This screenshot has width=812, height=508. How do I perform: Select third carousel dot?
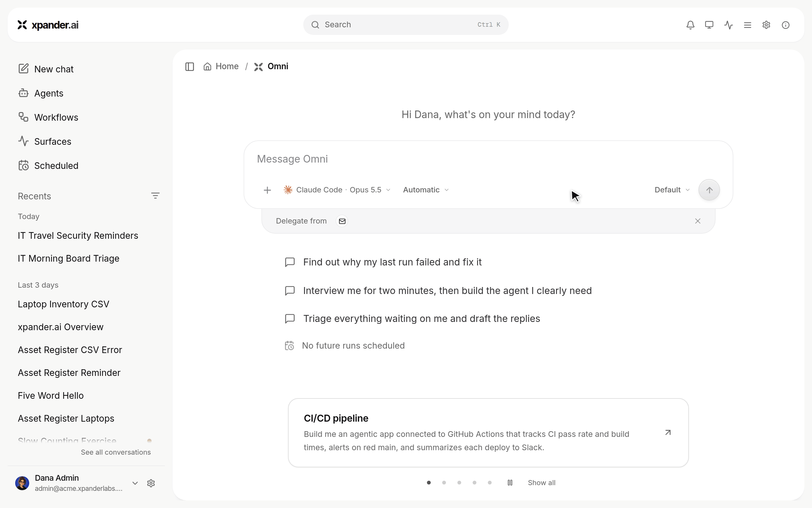459,483
